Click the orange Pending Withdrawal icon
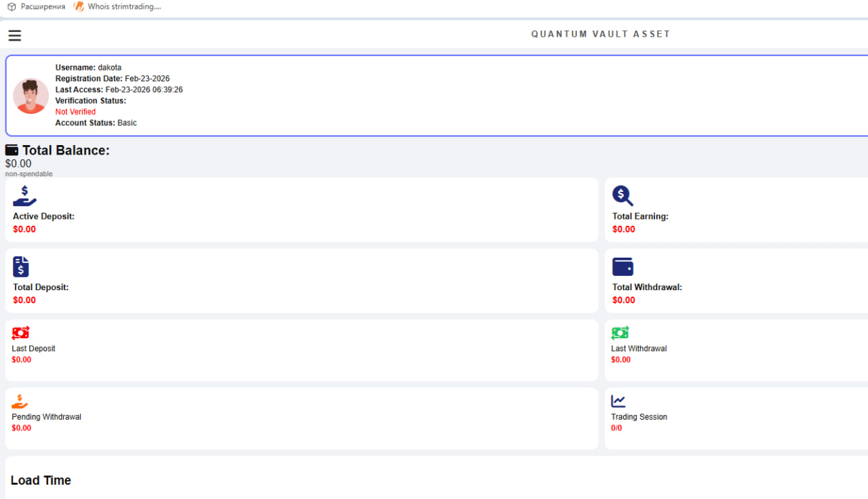 (20, 401)
